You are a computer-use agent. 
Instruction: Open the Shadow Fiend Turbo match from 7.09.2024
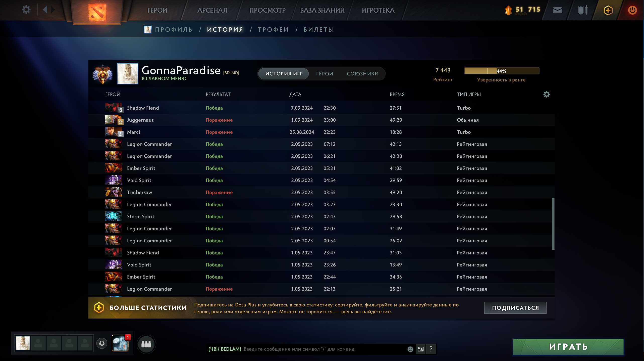click(321, 108)
